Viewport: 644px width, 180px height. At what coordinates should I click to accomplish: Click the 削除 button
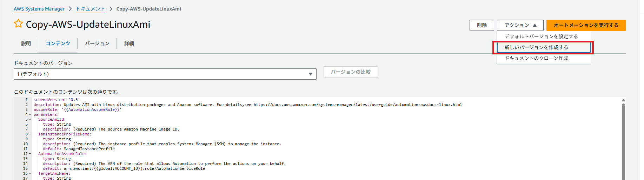point(482,25)
